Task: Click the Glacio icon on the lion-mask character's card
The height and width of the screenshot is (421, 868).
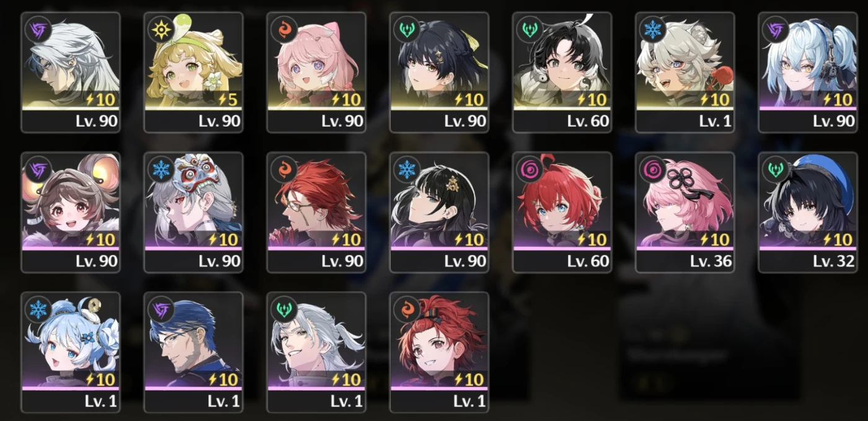Action: 161,169
